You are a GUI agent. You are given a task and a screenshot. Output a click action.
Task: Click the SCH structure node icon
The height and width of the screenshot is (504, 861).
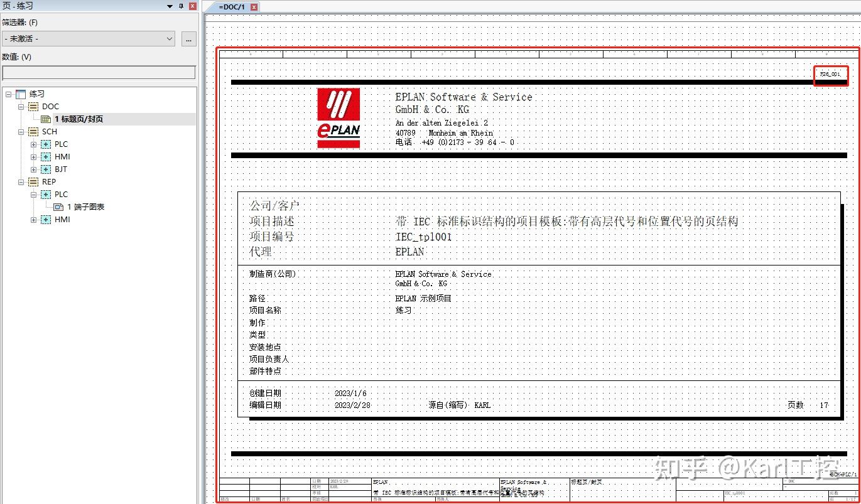point(33,132)
